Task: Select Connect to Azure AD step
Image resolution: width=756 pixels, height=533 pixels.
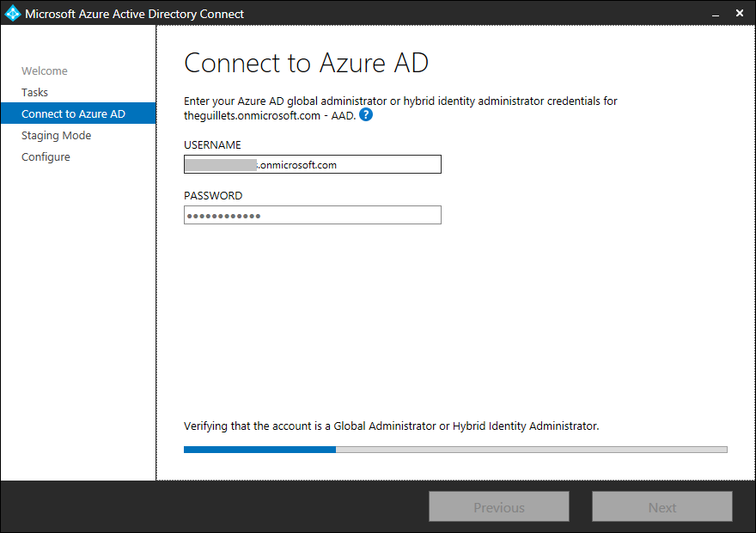Action: click(x=78, y=113)
